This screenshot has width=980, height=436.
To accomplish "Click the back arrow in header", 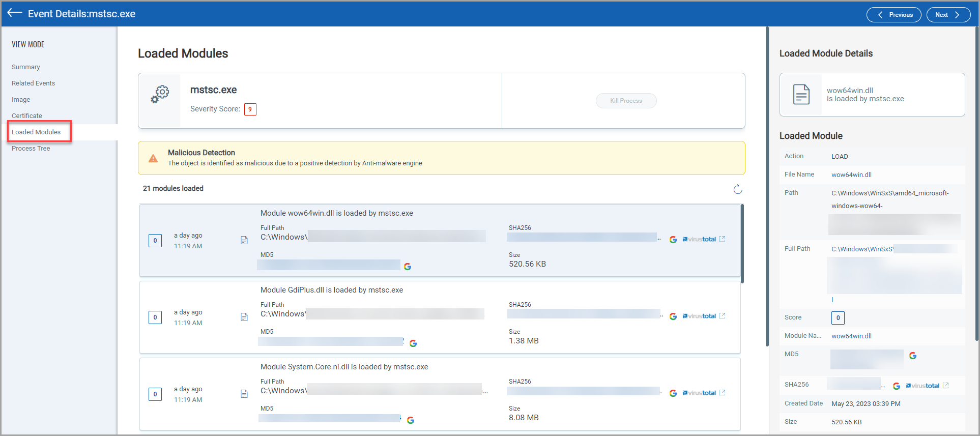I will (15, 13).
